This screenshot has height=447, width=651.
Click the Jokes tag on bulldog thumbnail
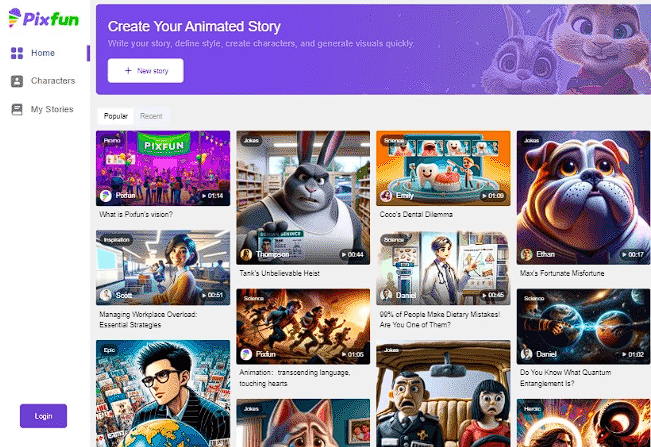(531, 140)
